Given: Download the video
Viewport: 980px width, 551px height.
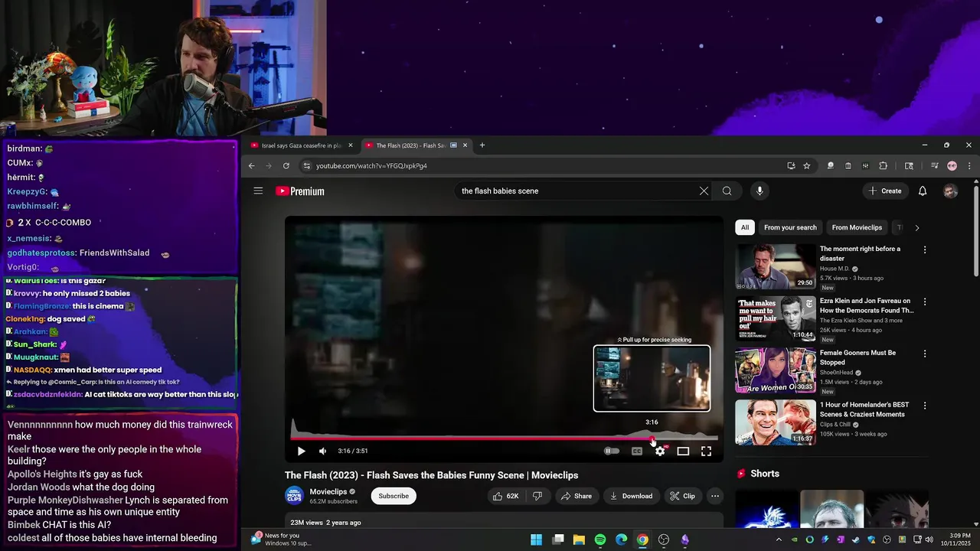Looking at the screenshot, I should (x=631, y=496).
